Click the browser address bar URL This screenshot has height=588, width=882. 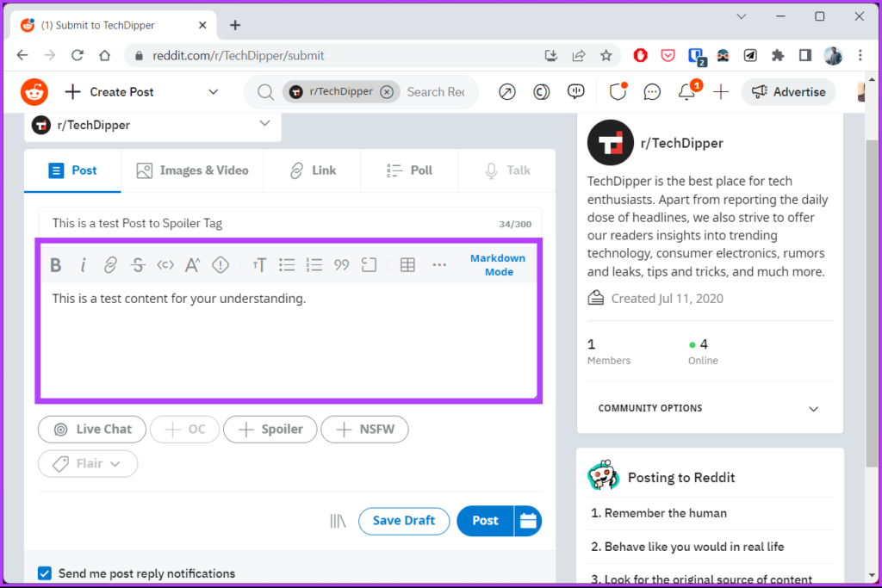click(239, 56)
